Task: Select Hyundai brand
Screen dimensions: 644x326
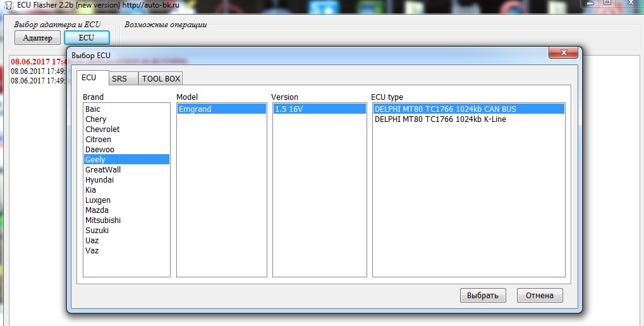Action: pyautogui.click(x=126, y=180)
